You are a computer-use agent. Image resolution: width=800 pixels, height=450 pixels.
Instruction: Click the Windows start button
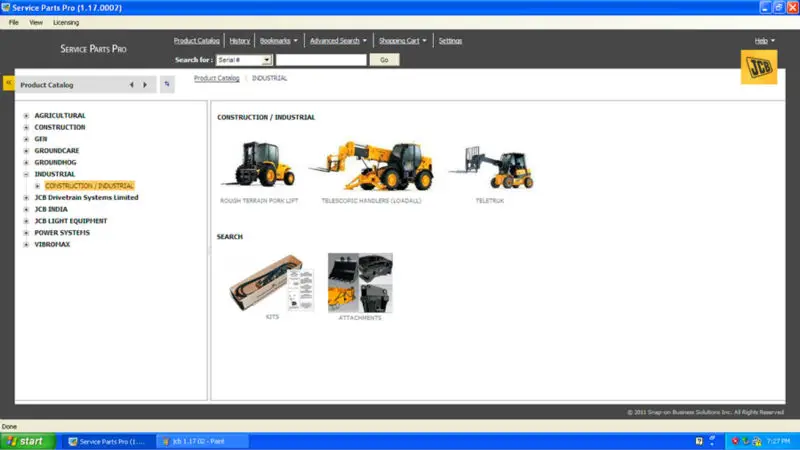click(28, 441)
